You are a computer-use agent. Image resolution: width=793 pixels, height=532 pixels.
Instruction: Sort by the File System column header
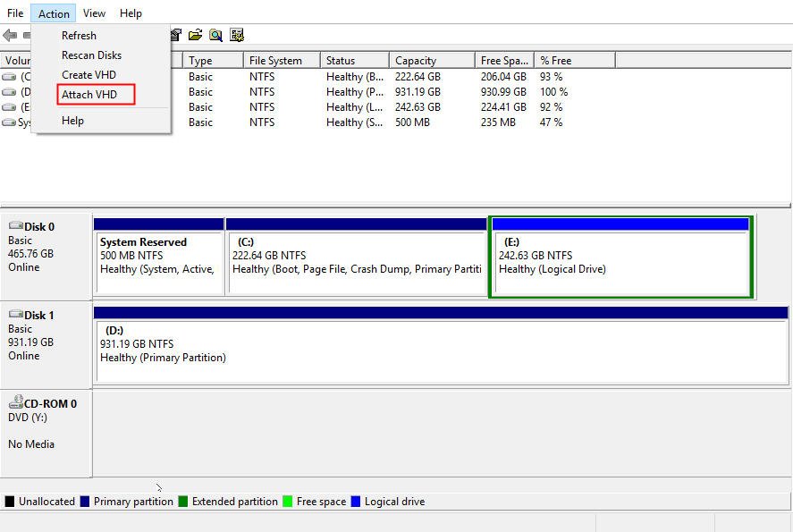point(282,61)
